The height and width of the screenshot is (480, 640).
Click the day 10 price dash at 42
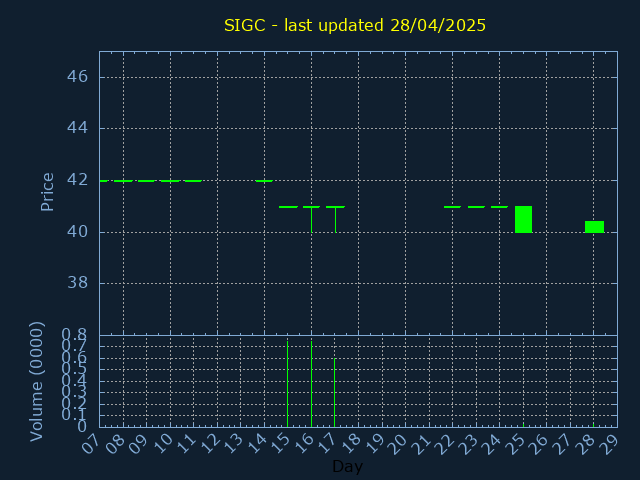(x=170, y=180)
